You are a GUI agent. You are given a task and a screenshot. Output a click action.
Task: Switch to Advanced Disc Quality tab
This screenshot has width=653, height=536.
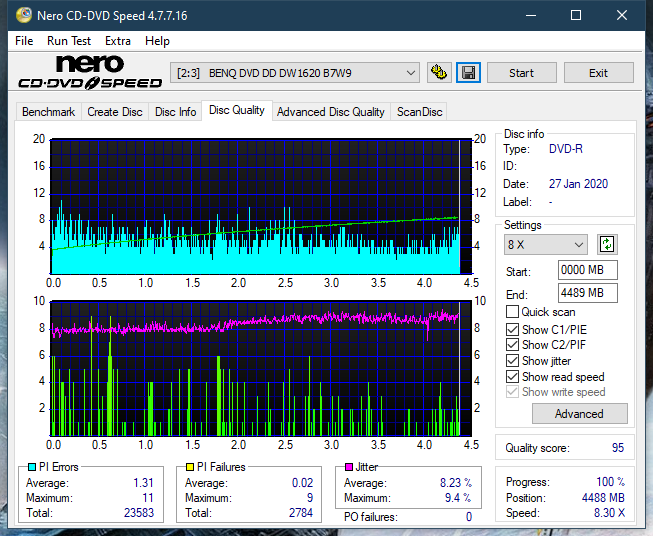click(331, 112)
